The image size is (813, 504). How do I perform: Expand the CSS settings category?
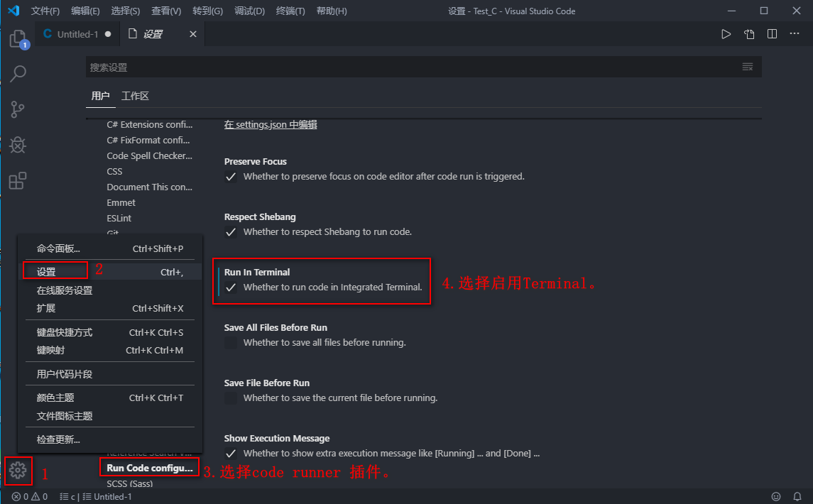point(114,171)
